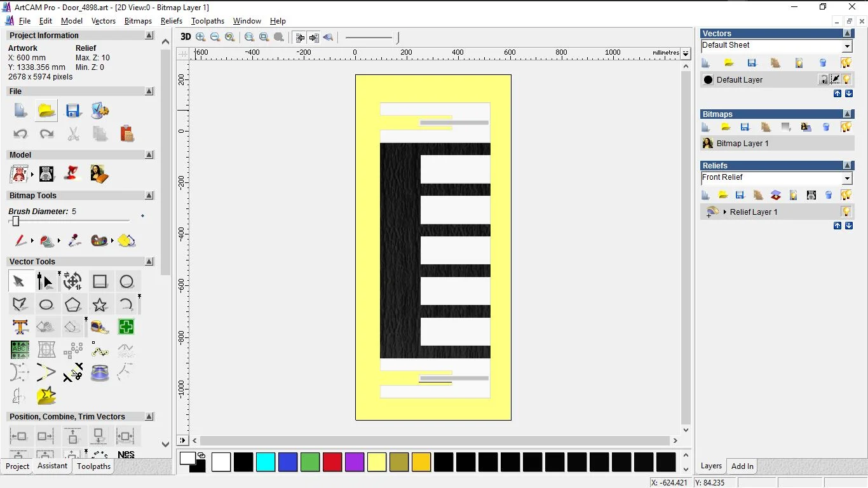Open the Default Sheet dropdown
Viewport: 868px width, 488px height.
click(847, 46)
